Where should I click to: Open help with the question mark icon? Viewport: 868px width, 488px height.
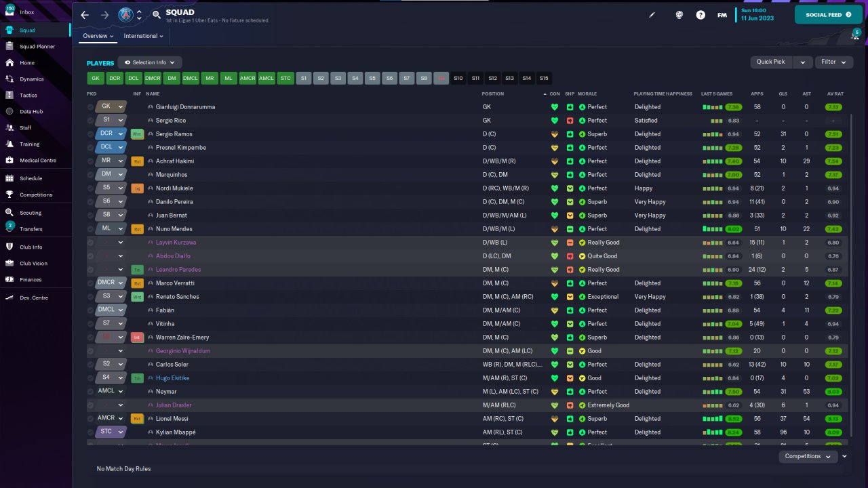[x=701, y=15]
